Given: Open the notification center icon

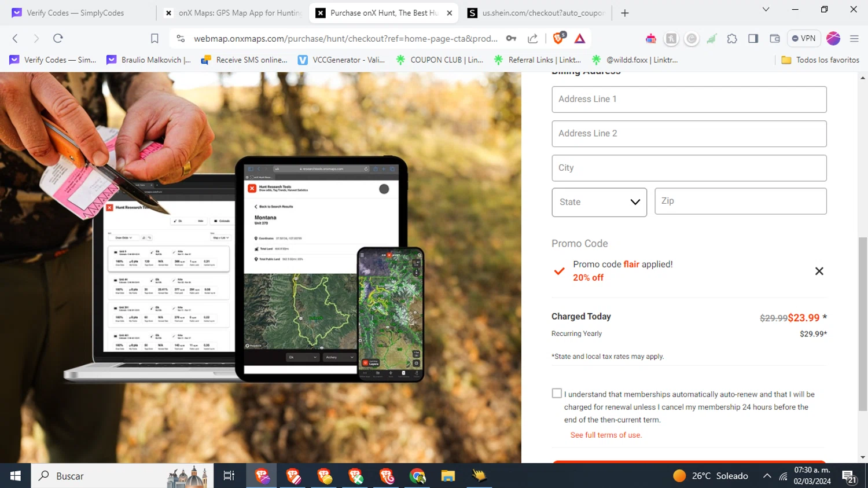Looking at the screenshot, I should pos(849,476).
